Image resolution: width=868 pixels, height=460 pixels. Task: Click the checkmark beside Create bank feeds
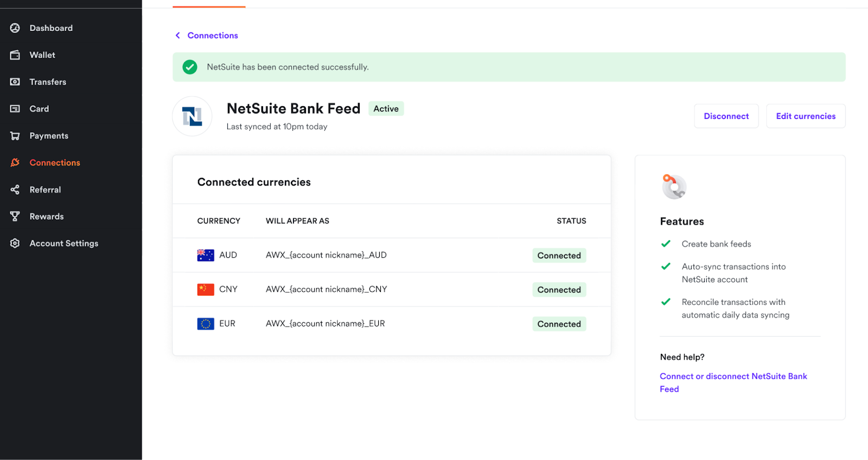[x=666, y=244]
